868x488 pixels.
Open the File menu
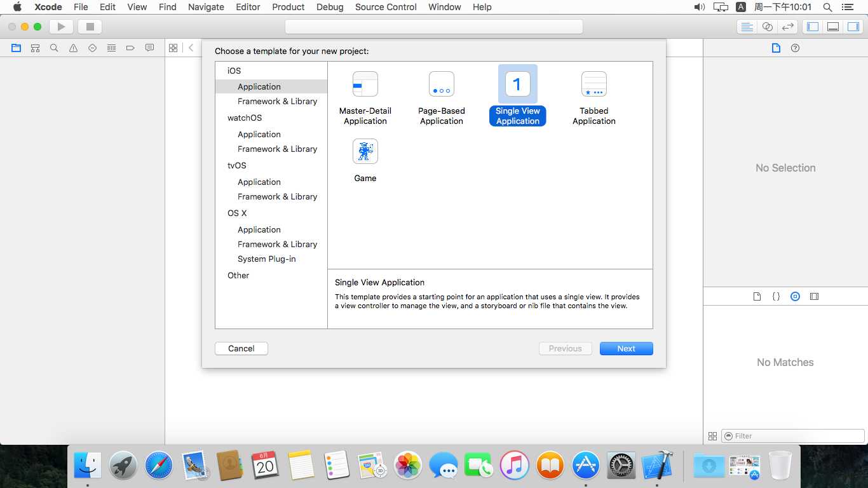[81, 7]
